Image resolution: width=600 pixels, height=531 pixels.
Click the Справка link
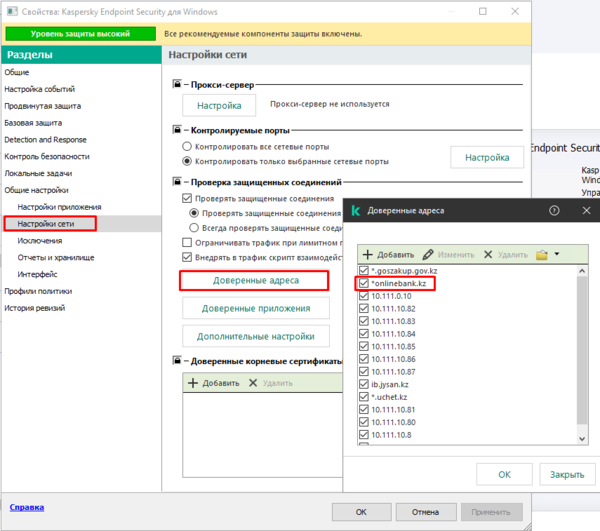[27, 507]
